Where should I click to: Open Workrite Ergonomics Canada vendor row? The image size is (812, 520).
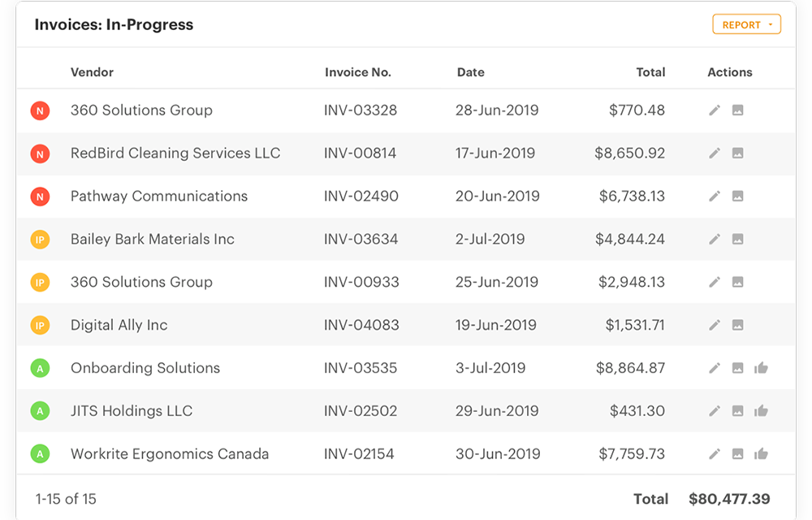(169, 454)
